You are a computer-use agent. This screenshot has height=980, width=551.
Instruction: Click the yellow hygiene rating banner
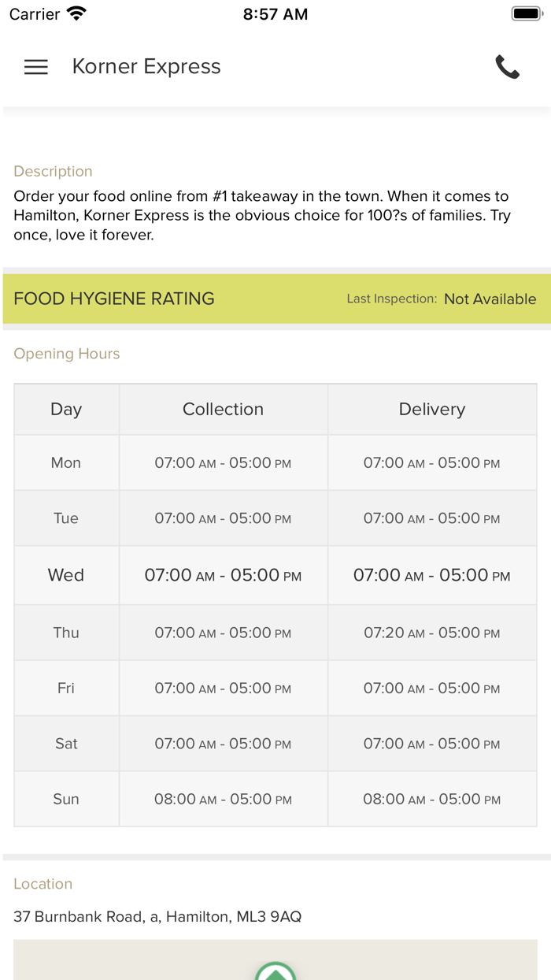click(275, 299)
